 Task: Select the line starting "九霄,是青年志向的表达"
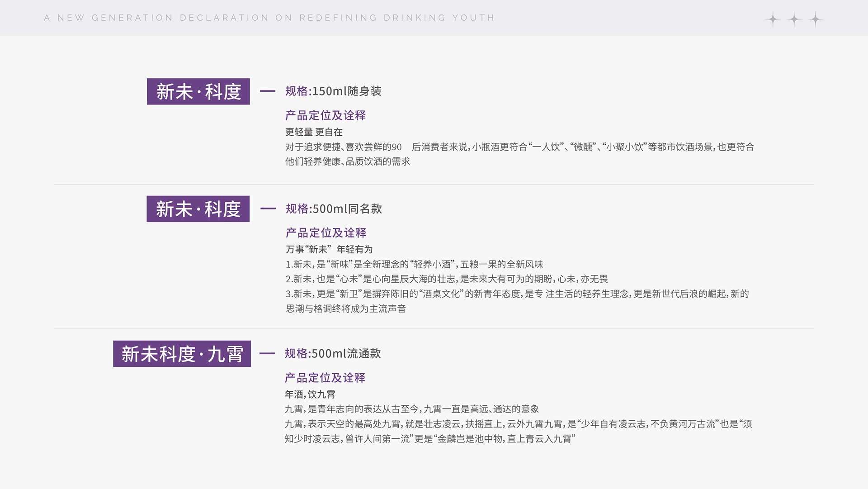coord(412,409)
